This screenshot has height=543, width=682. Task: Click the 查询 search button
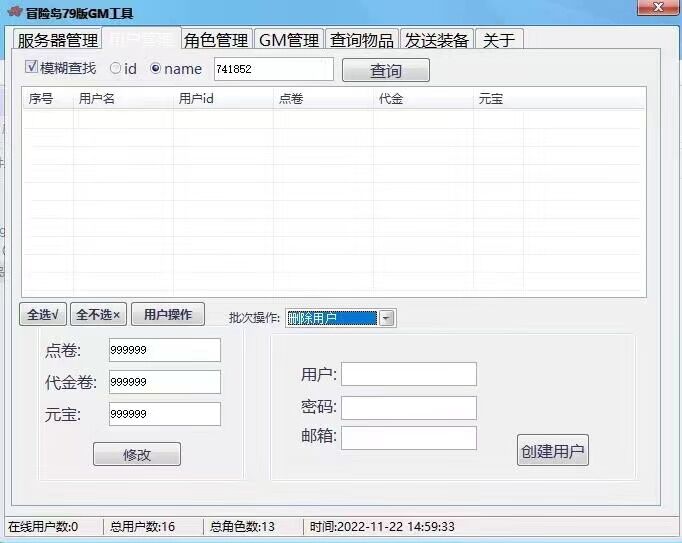tap(385, 71)
